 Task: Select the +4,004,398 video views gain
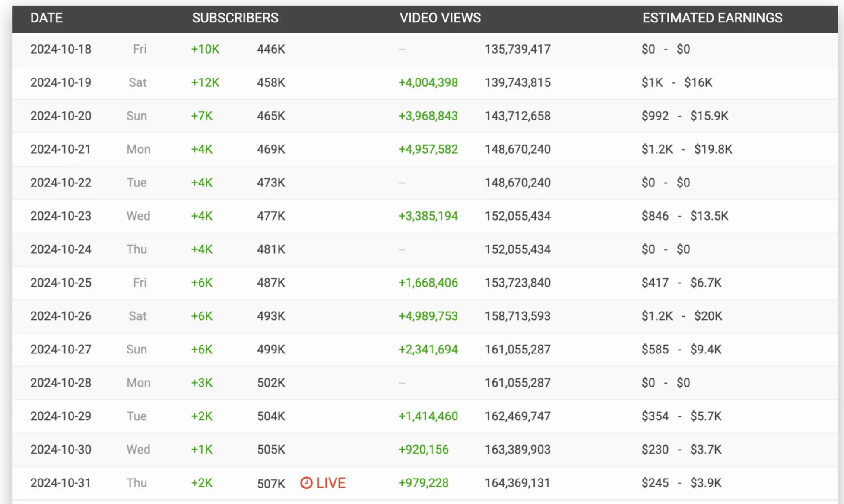[428, 82]
